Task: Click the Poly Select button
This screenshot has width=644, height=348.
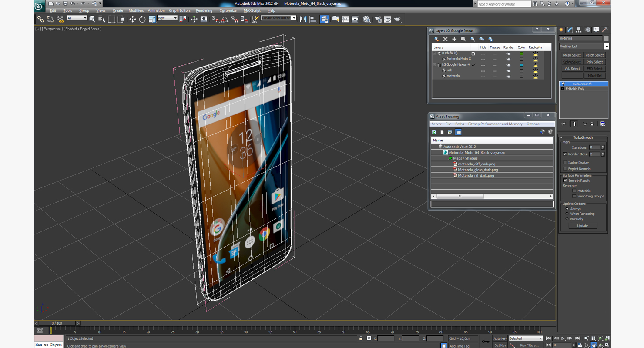Action: (x=594, y=62)
